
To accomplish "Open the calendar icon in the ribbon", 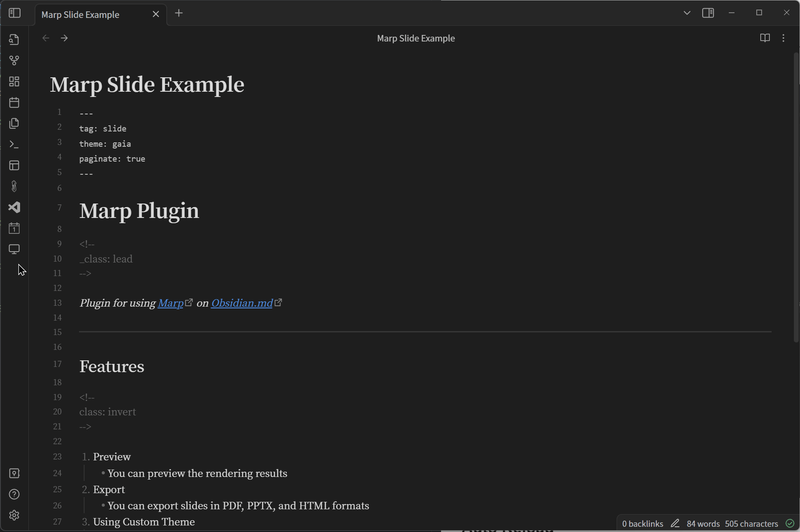I will [x=14, y=103].
